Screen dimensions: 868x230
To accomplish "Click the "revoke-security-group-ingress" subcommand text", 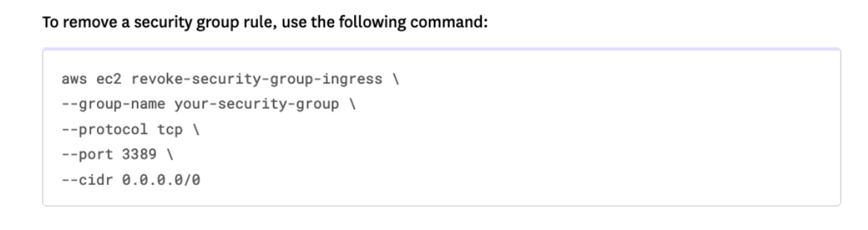I will coord(256,79).
